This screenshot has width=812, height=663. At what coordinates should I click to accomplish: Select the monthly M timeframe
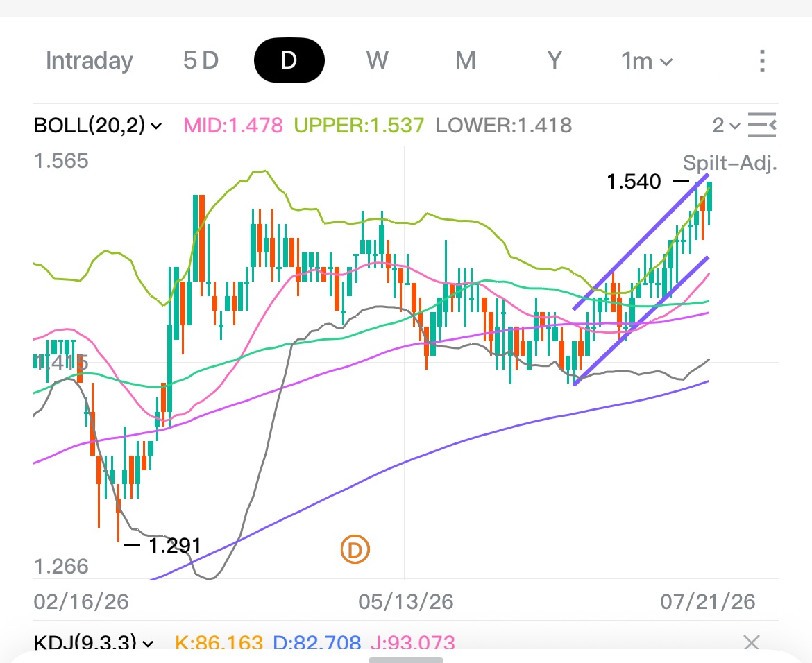[x=466, y=60]
